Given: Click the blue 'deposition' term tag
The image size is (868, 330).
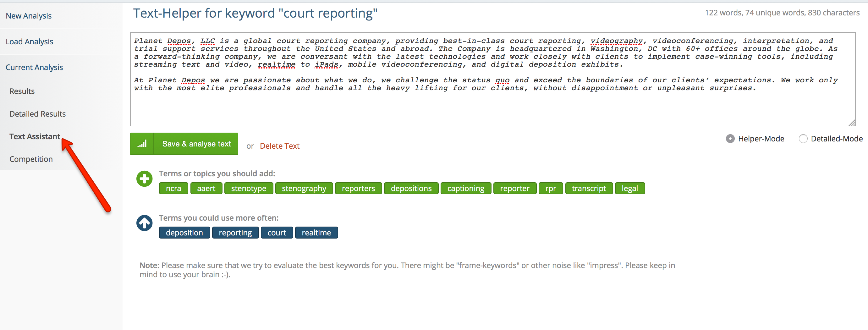Looking at the screenshot, I should click(184, 233).
